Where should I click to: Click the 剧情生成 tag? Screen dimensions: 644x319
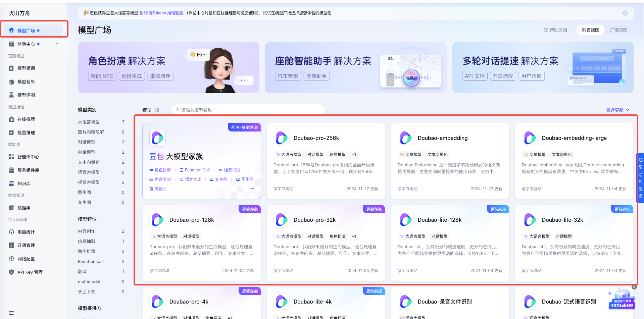coord(132,76)
